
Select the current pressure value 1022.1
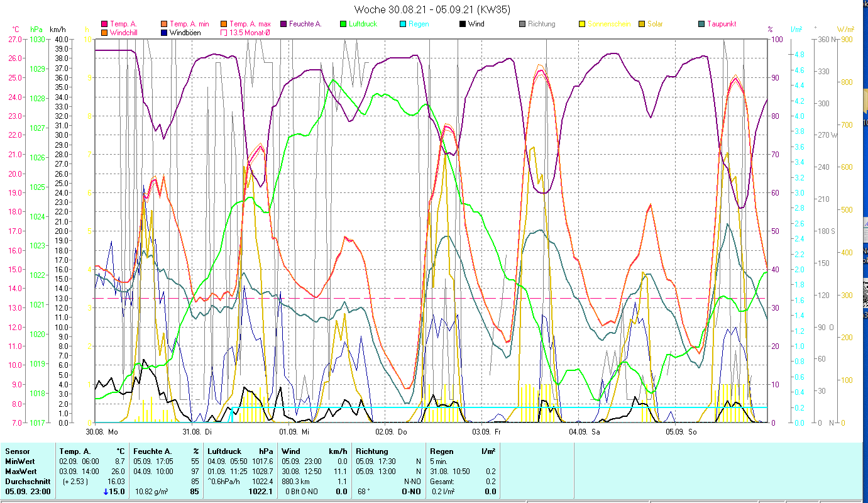261,492
